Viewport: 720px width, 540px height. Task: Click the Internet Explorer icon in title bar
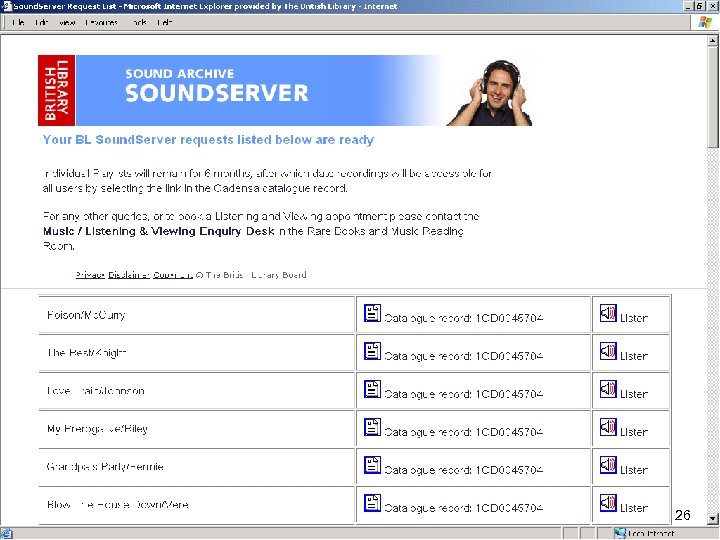point(6,6)
